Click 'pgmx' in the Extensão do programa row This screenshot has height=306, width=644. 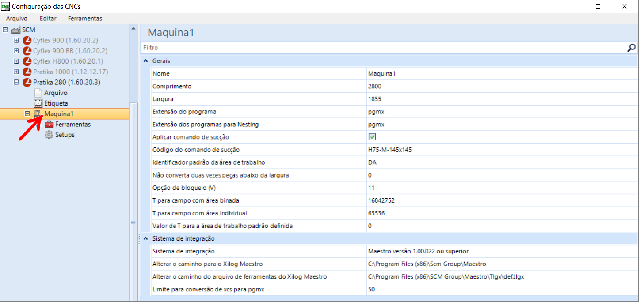(x=376, y=112)
